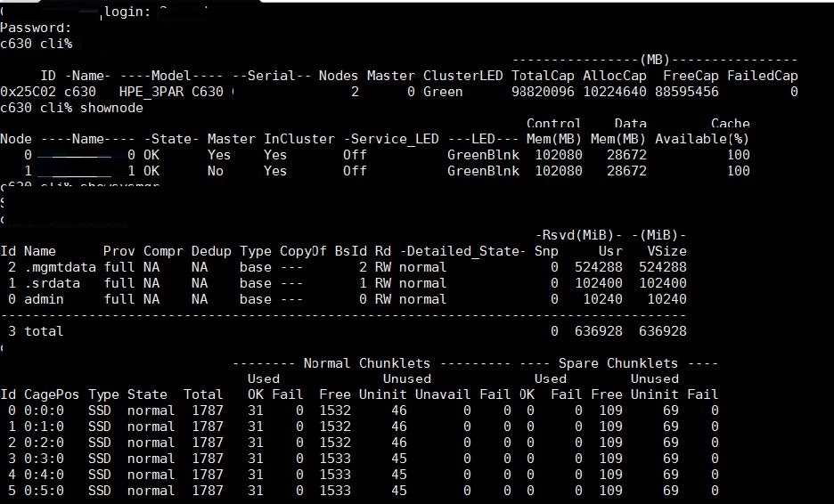Click the "Prov" column header
This screenshot has width=834, height=504.
(119, 251)
